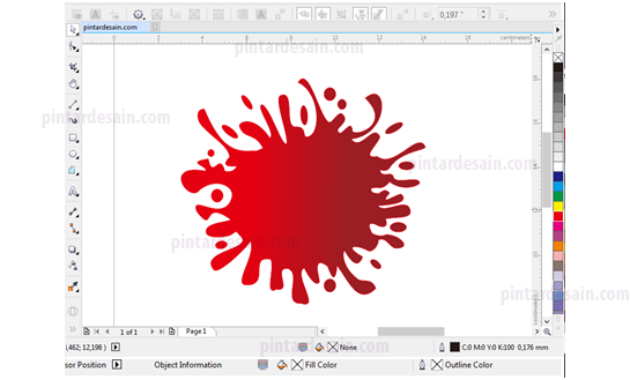
Task: Click the outline pen icon beside C:0 M:0 Y:0 K:100
Action: click(442, 347)
